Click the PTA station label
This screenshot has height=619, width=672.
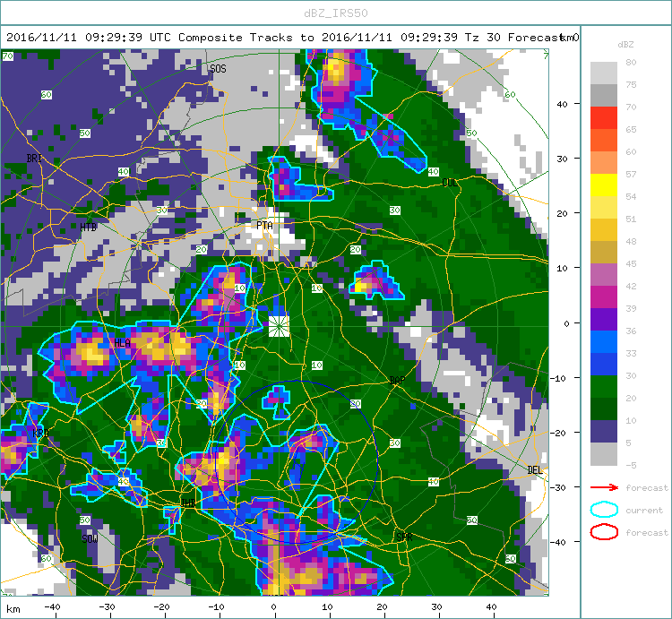coord(264,226)
